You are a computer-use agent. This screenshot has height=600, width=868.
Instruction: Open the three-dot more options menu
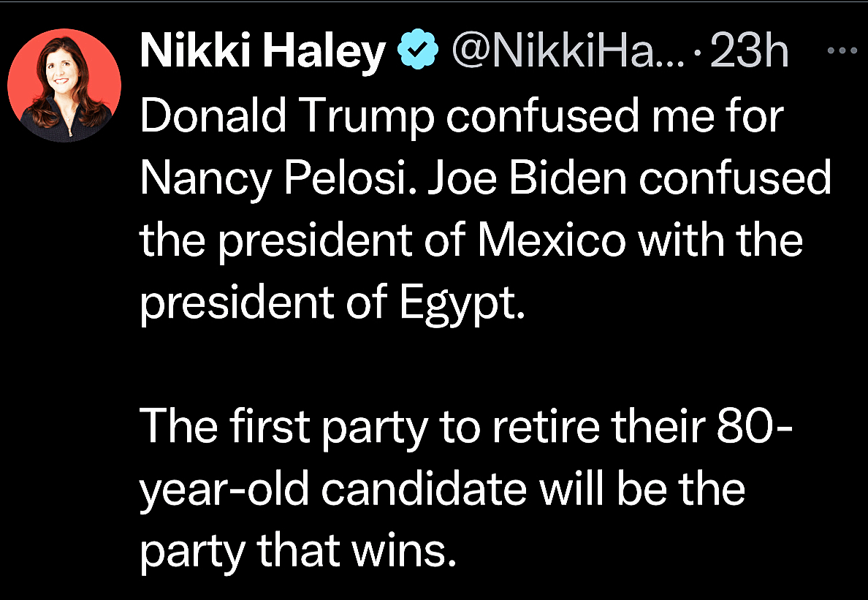[844, 51]
